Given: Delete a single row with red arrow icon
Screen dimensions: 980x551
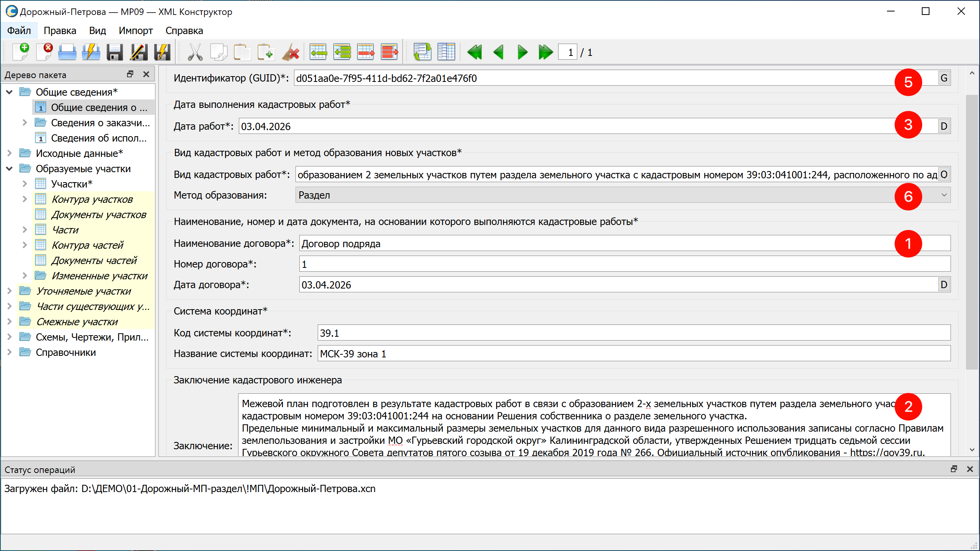Looking at the screenshot, I should click(366, 52).
